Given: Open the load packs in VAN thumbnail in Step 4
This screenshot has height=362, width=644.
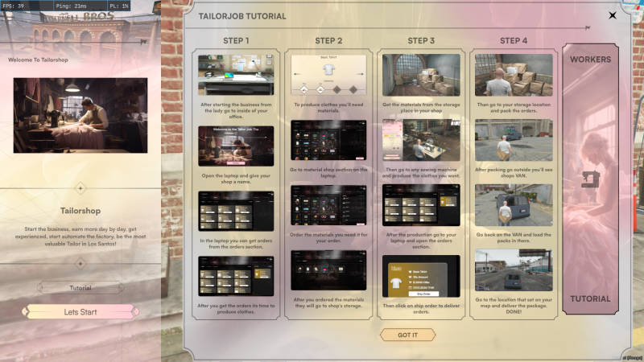Looking at the screenshot, I should click(514, 205).
